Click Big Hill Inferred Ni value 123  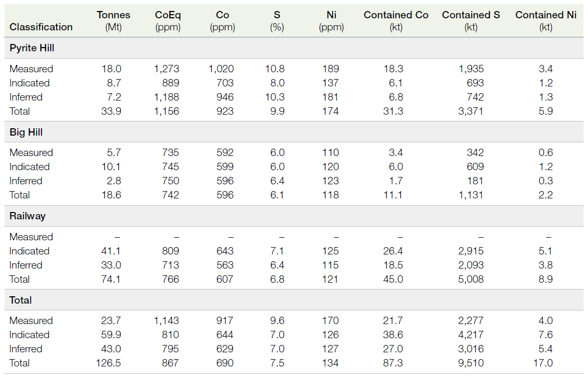(330, 181)
